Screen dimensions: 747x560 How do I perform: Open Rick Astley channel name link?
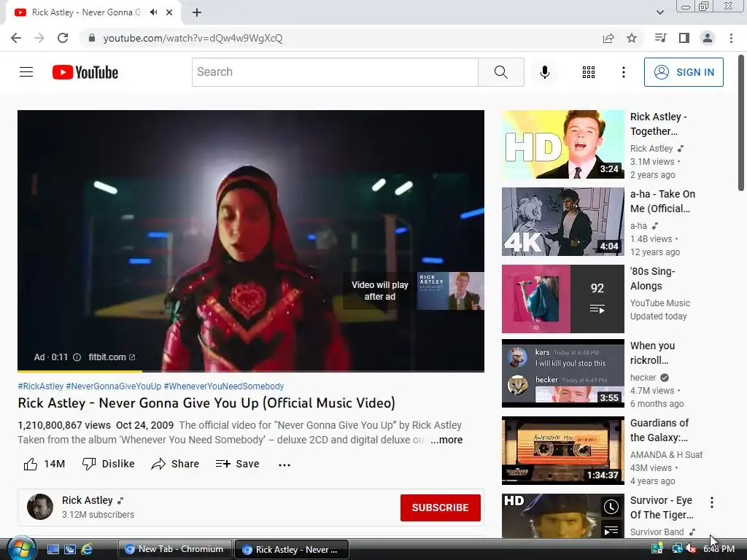click(88, 500)
